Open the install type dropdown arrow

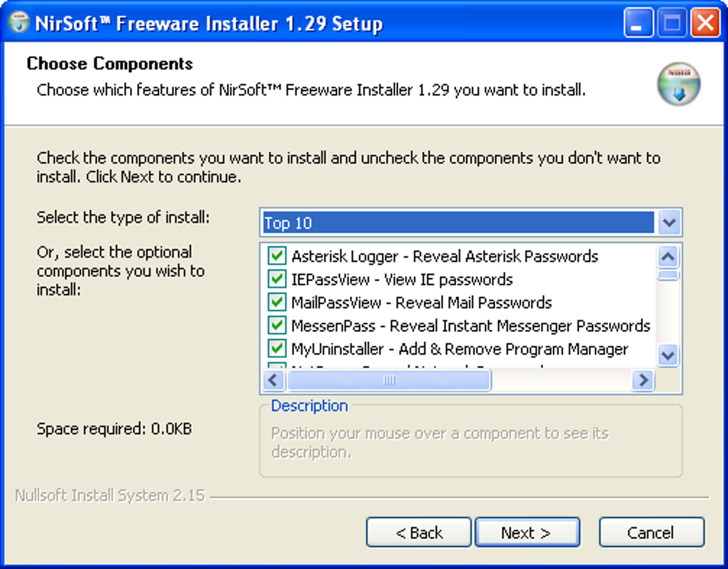[x=669, y=223]
